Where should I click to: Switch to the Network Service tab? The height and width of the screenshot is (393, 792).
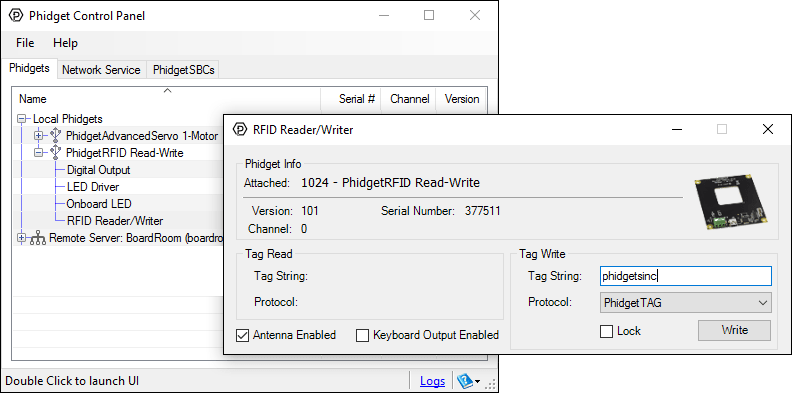click(101, 70)
